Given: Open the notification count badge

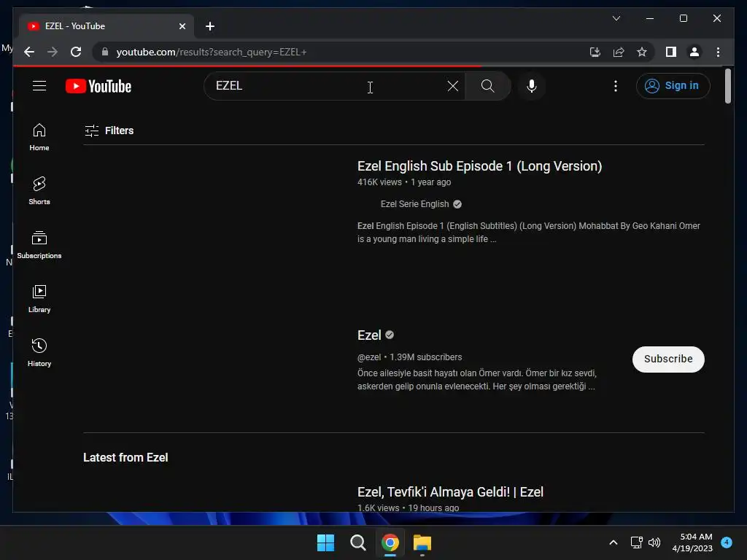Looking at the screenshot, I should coord(726,542).
